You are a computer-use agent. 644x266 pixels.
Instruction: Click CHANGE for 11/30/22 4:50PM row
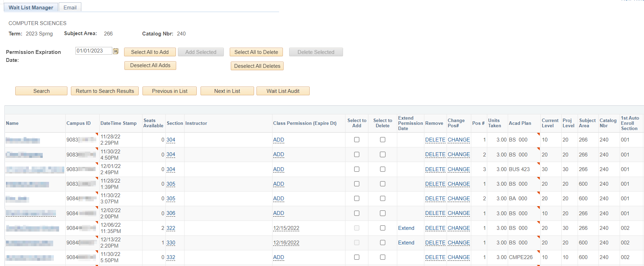click(x=459, y=154)
